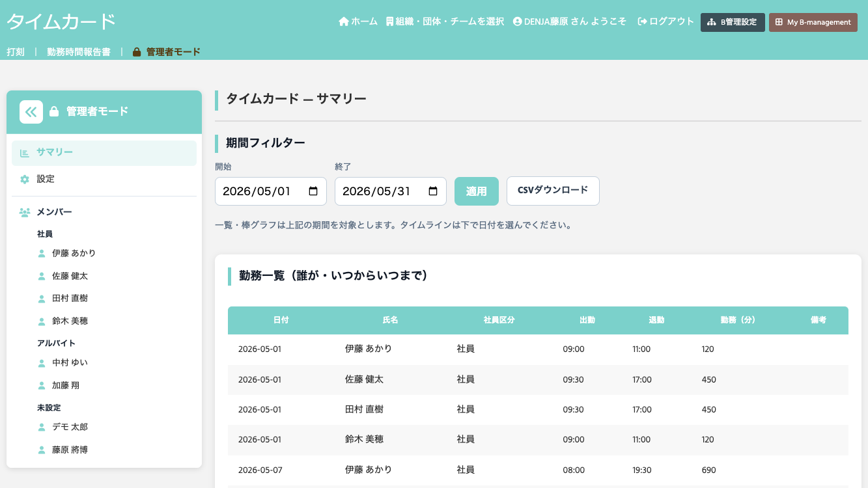Viewport: 868px width, 488px height.
Task: Click the home icon in the top navigation
Action: tap(344, 21)
